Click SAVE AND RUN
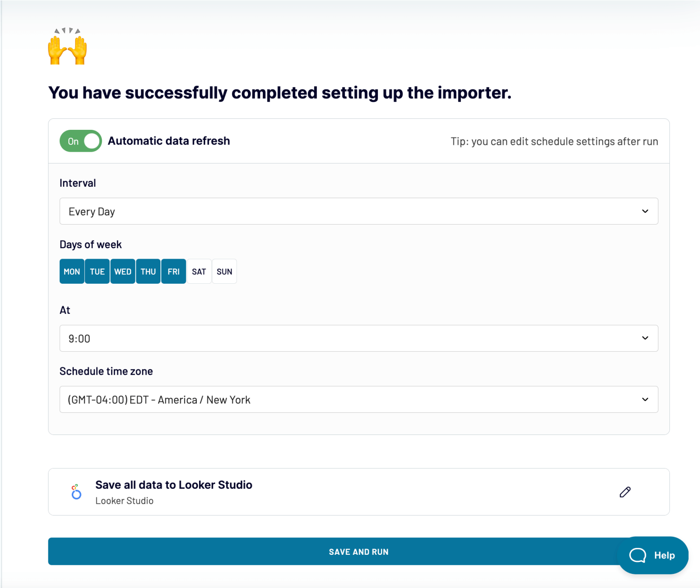This screenshot has height=588, width=700. click(x=358, y=551)
